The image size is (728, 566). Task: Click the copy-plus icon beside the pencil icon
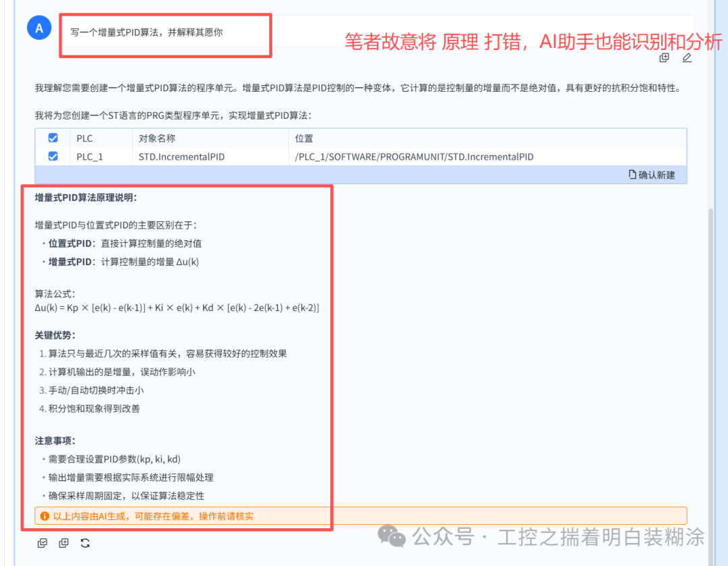tap(665, 58)
